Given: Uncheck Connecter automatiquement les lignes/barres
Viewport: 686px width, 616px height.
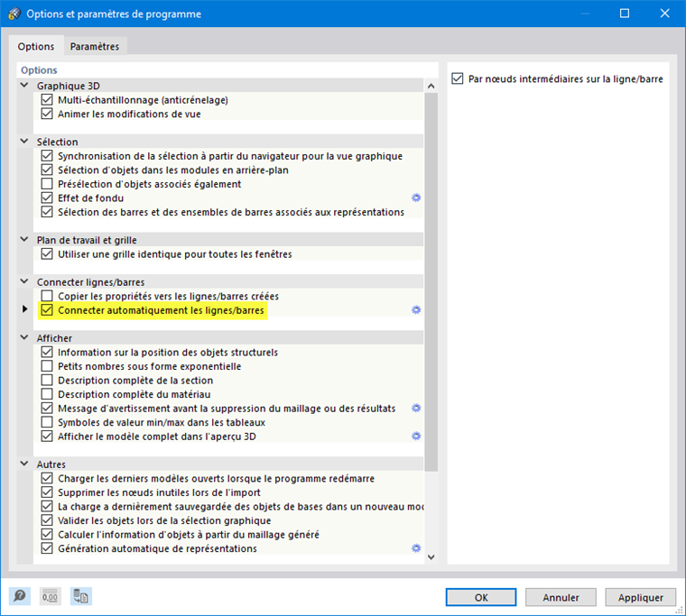Looking at the screenshot, I should (47, 310).
